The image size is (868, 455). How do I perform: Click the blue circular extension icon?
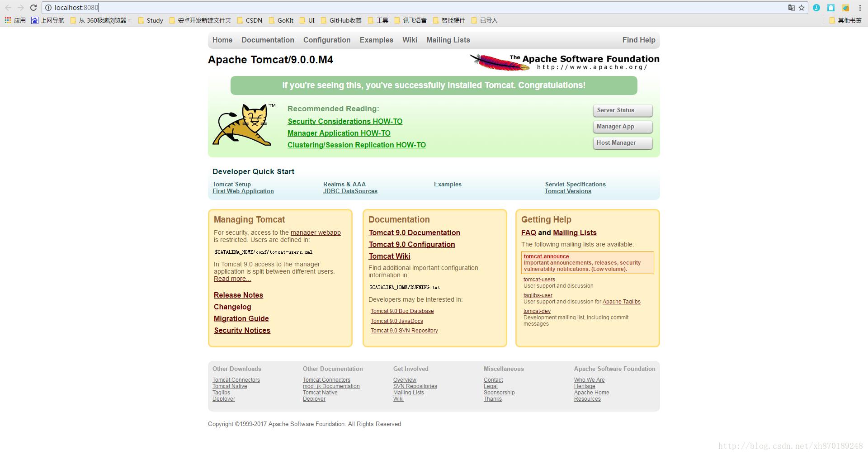816,8
